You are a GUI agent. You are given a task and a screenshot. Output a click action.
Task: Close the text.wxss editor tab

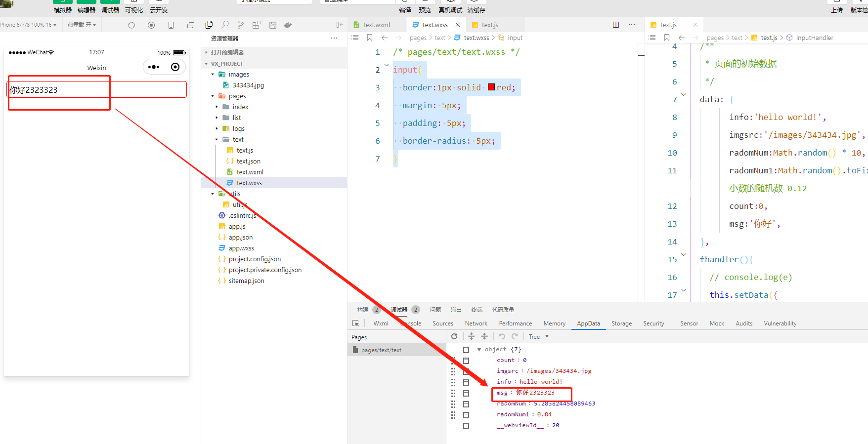(x=458, y=25)
